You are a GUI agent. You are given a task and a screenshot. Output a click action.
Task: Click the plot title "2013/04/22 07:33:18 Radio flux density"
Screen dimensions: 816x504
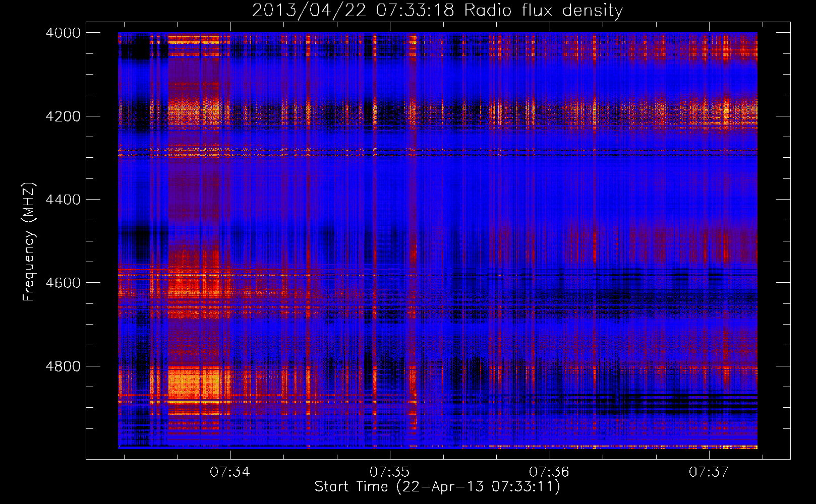coord(437,11)
